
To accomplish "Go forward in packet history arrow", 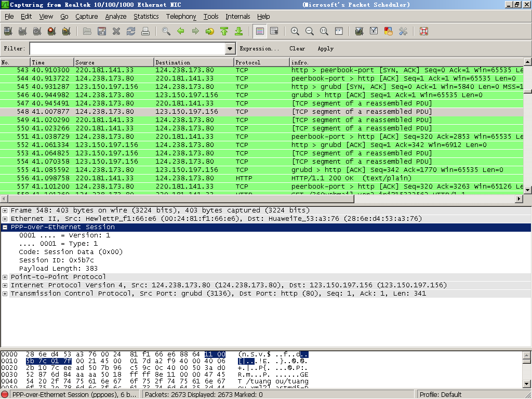I will (x=195, y=31).
